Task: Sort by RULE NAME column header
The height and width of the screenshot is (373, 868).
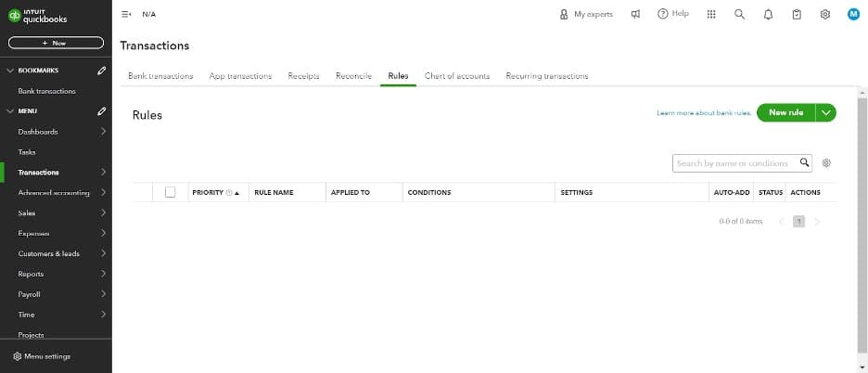Action: coord(274,192)
